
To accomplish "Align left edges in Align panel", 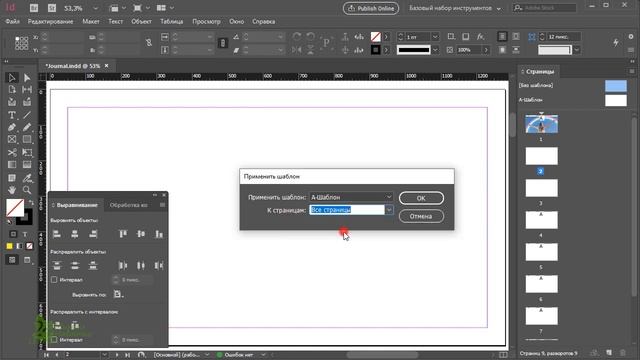I will [x=57, y=234].
